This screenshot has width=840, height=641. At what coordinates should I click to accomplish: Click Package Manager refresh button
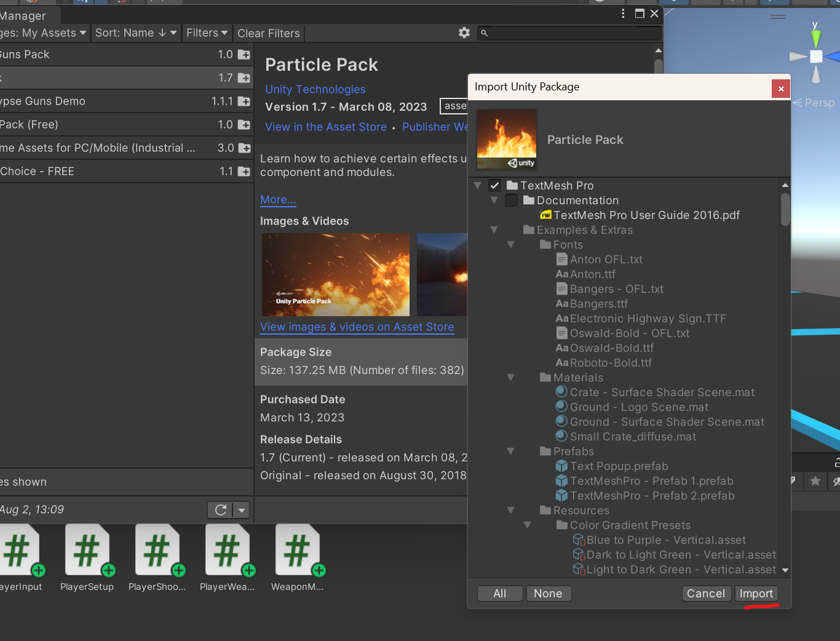click(x=221, y=510)
